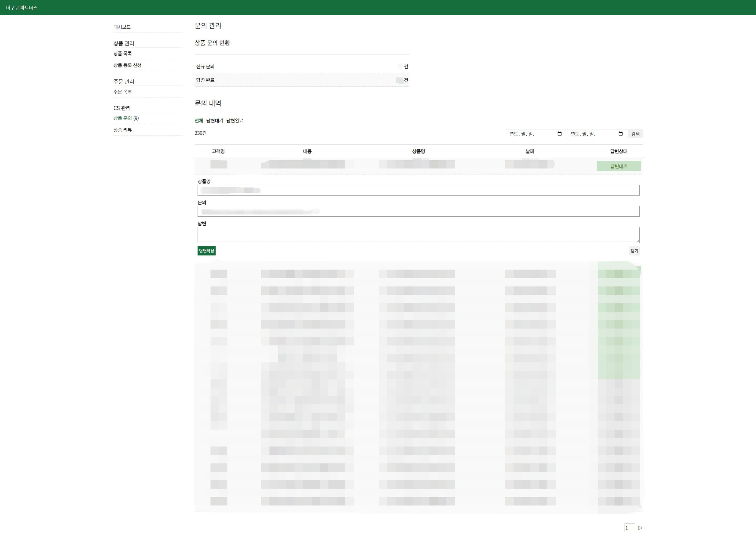Open end date calendar picker icon

point(620,134)
